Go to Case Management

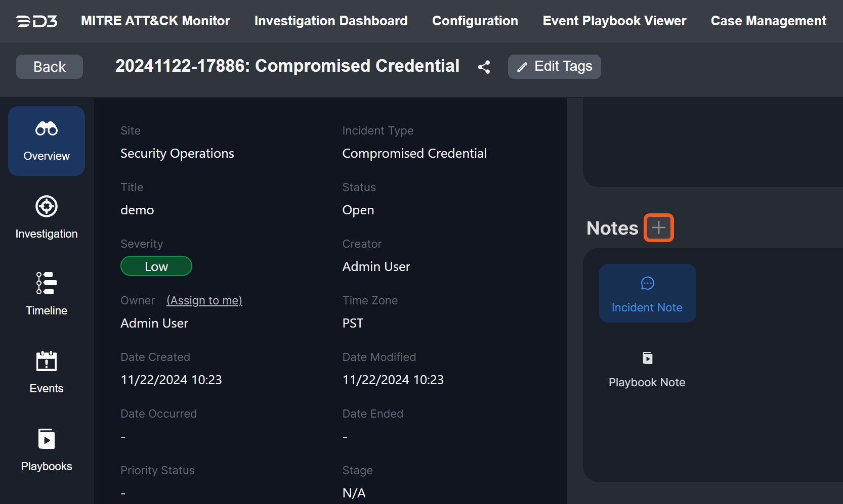pos(768,21)
